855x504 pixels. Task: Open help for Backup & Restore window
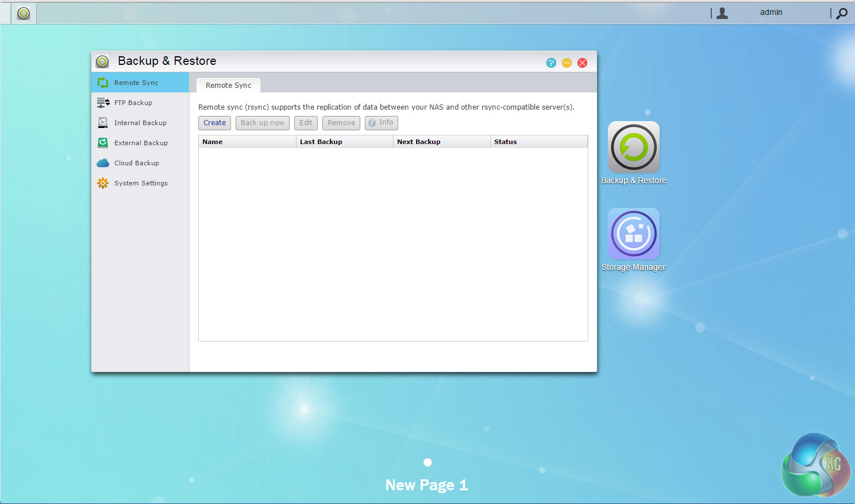(551, 63)
